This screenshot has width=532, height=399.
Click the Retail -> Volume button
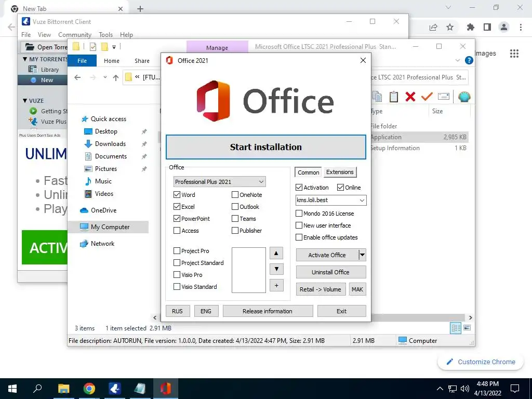pyautogui.click(x=321, y=289)
